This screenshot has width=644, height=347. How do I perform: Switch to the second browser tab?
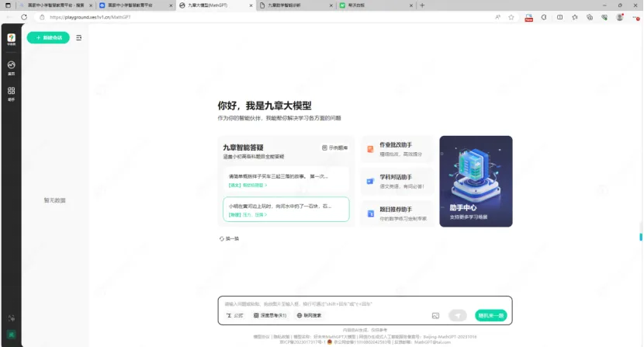click(x=136, y=5)
